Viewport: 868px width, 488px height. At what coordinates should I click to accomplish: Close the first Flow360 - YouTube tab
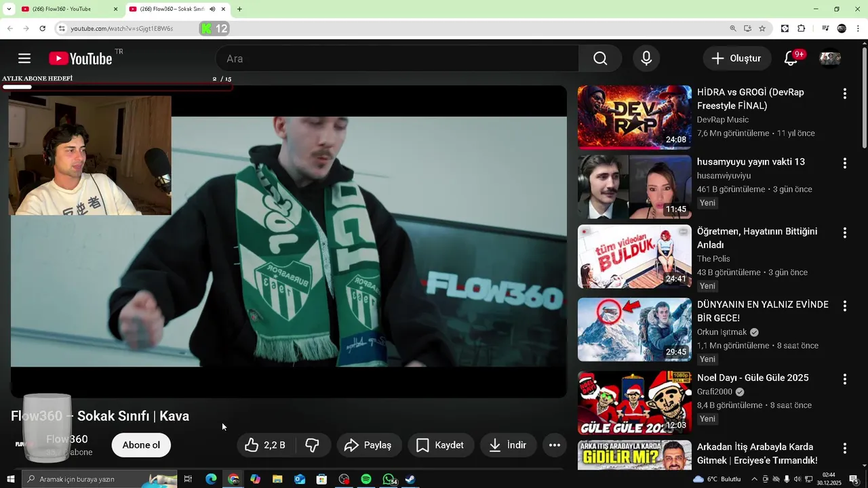click(115, 9)
